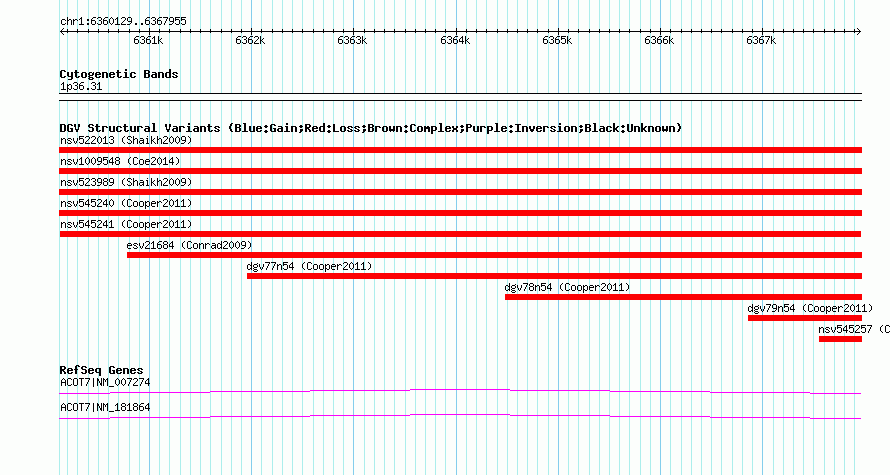890x475 pixels.
Task: Open the esv21684 (Conrad2009) variant label
Action: (189, 245)
